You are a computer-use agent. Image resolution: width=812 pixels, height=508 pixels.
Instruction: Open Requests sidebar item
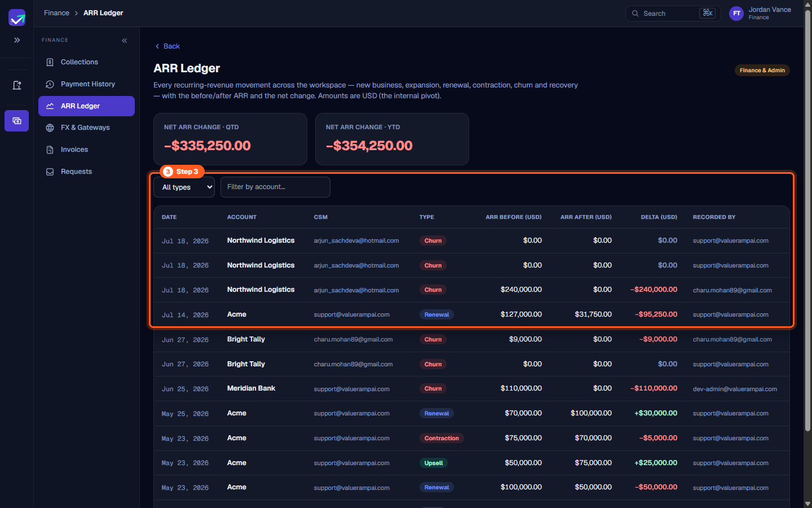coord(86,172)
